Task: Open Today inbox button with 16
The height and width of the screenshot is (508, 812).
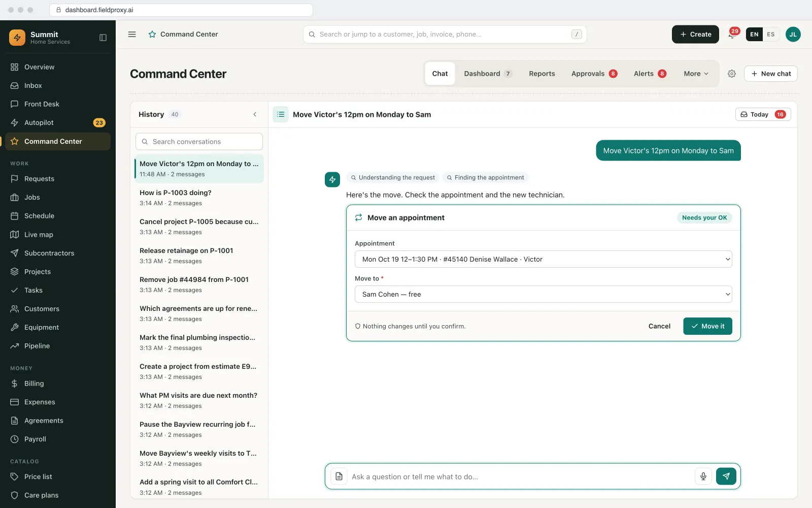Action: [x=763, y=115]
